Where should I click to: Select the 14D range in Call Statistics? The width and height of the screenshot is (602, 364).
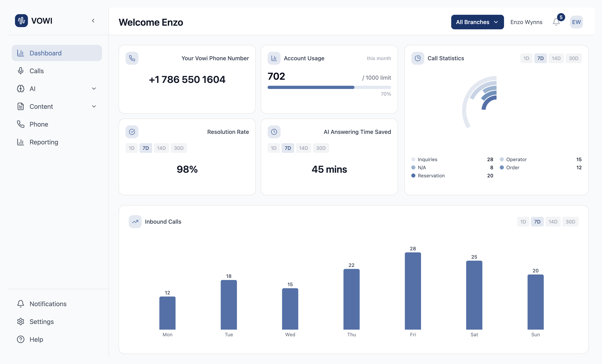556,58
